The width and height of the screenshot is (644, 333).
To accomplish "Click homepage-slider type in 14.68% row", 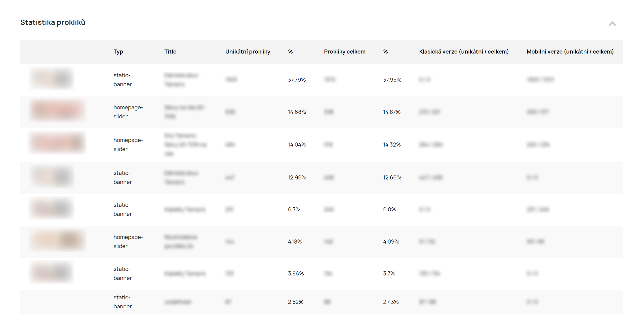I will click(x=128, y=112).
